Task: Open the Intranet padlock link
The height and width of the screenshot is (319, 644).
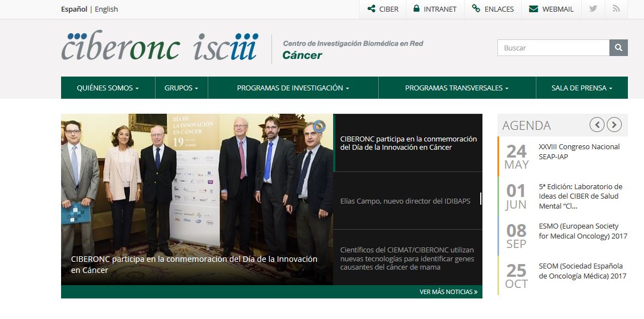Action: (435, 9)
